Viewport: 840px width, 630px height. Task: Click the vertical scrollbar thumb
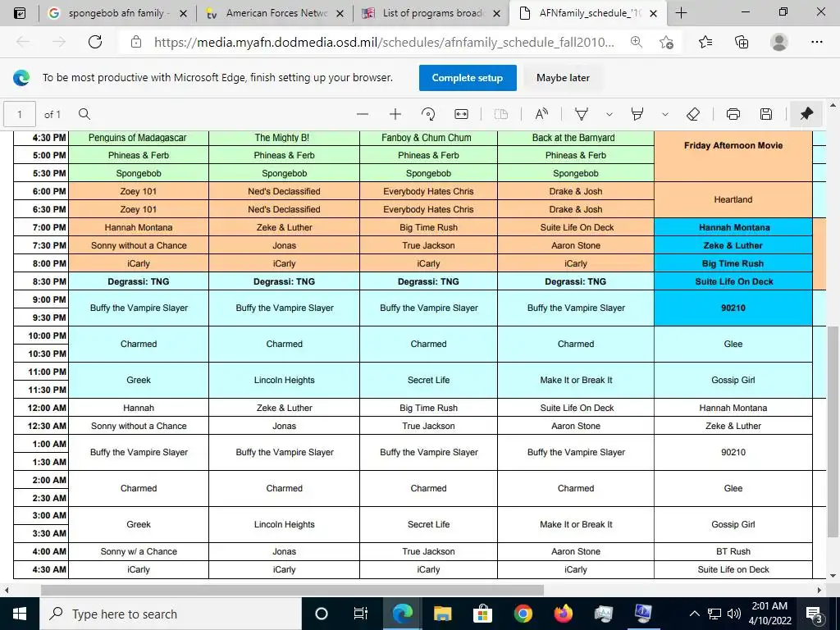tap(833, 431)
